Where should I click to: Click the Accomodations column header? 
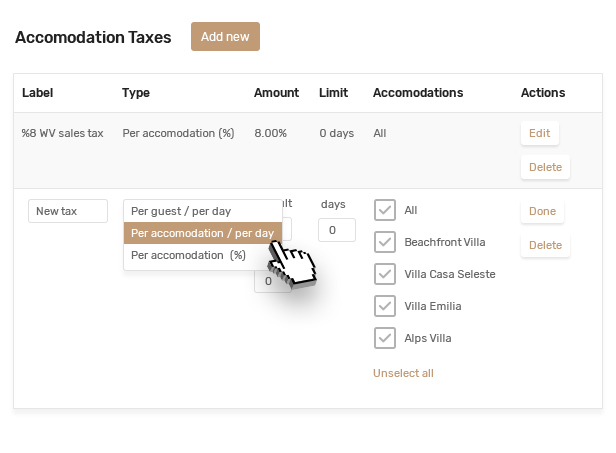417,93
